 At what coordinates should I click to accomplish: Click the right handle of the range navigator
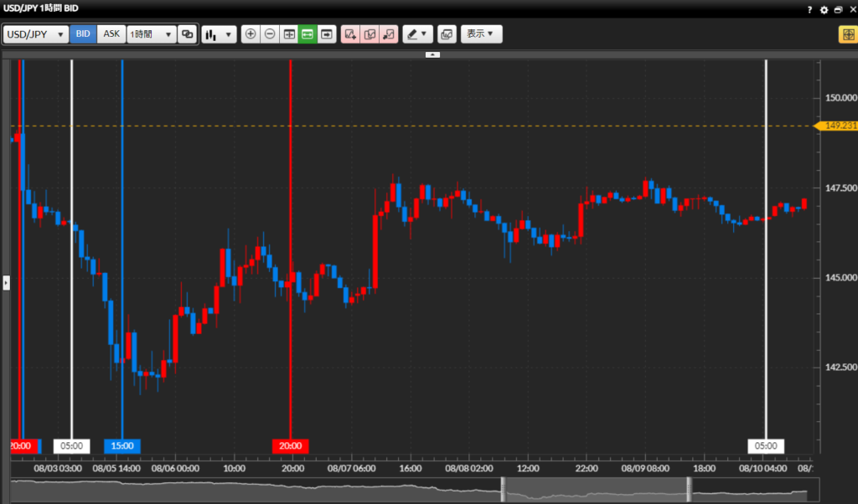(690, 489)
